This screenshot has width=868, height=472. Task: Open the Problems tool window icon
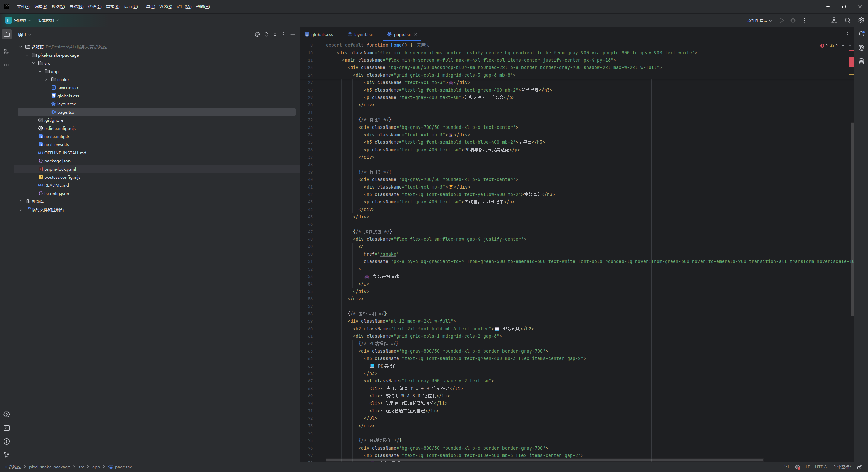(x=7, y=441)
